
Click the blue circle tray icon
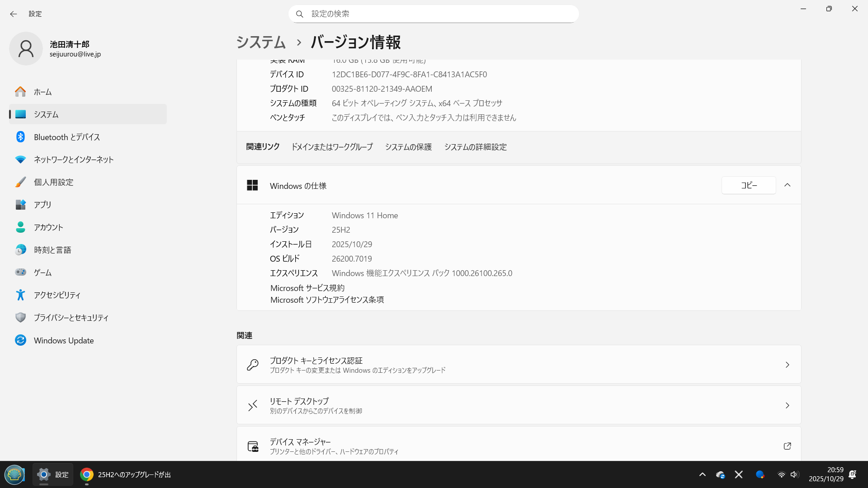(x=760, y=474)
